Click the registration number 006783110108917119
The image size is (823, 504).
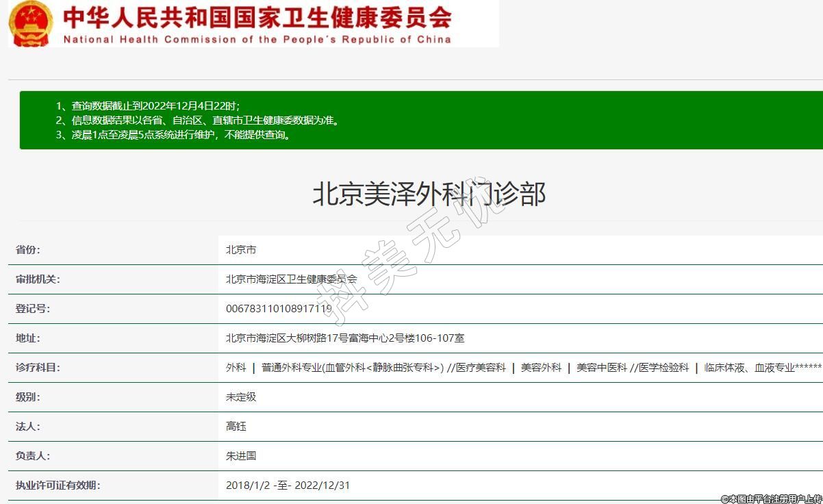point(279,309)
